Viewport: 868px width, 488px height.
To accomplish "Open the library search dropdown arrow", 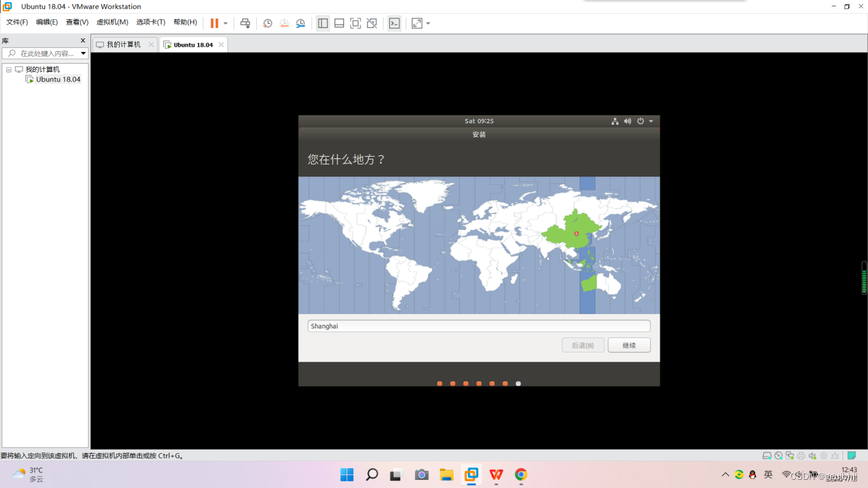I will [84, 53].
